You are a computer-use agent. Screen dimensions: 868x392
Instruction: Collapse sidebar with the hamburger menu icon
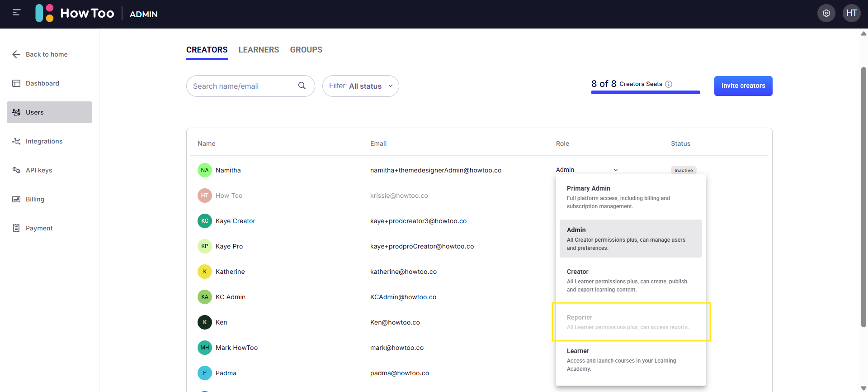(x=16, y=13)
